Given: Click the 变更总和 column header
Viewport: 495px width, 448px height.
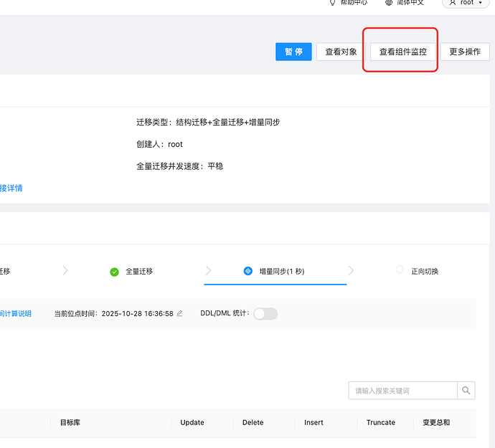Looking at the screenshot, I should click(436, 423).
